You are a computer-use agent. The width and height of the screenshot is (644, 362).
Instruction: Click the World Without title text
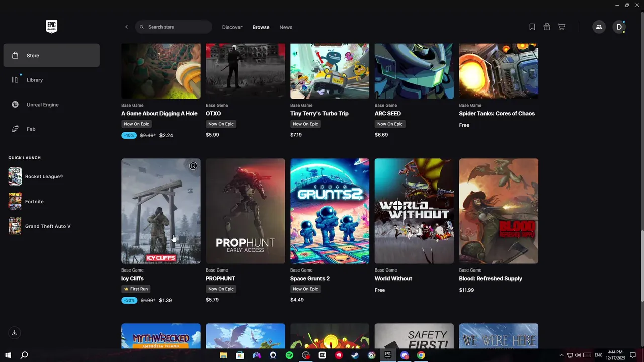click(x=393, y=279)
